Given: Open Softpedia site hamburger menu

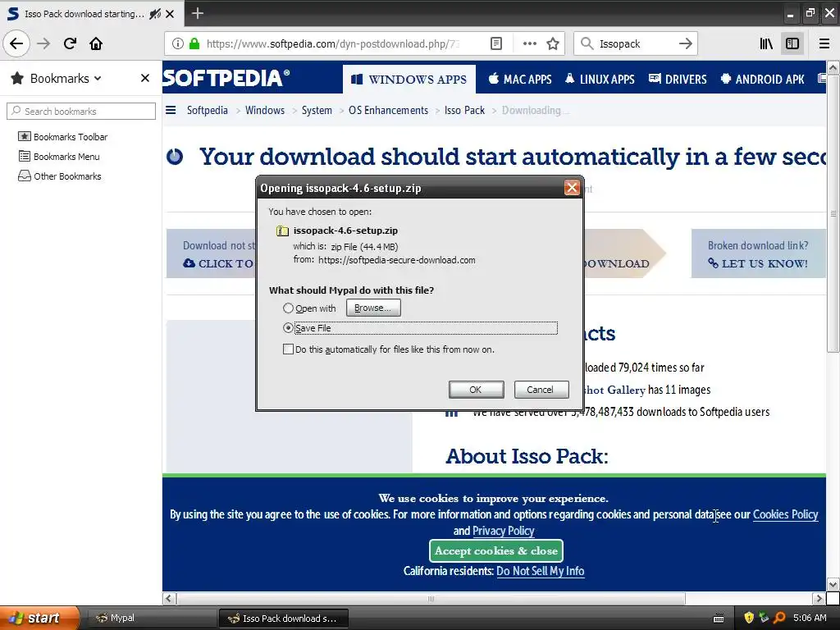Looking at the screenshot, I should (171, 111).
